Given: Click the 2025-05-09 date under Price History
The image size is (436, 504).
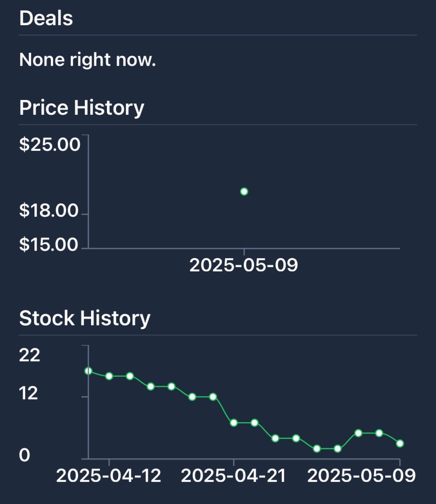Looking at the screenshot, I should [x=244, y=265].
